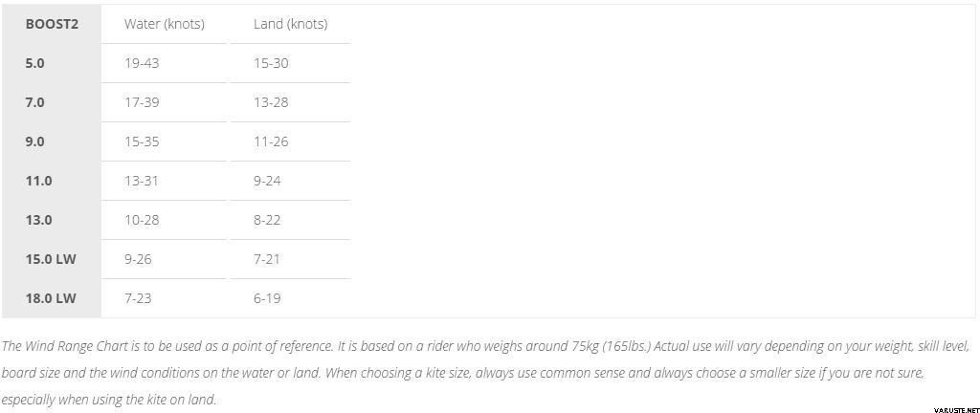Click land range 15-30 value
Viewport: 980px width, 413px height.
coord(271,64)
